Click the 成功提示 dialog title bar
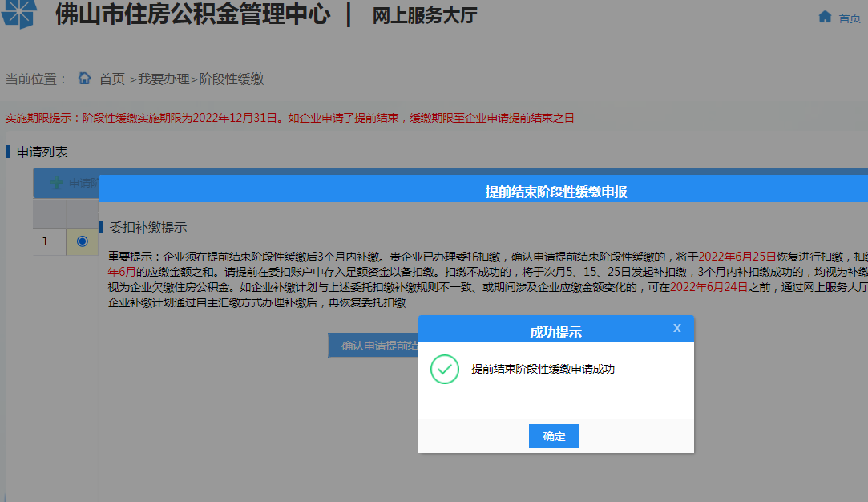Viewport: 868px width, 502px height. point(555,329)
